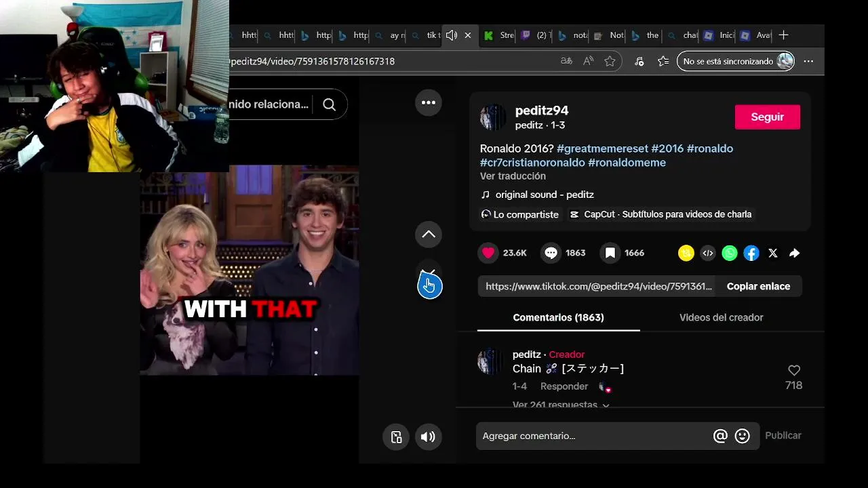This screenshot has height=488, width=868.
Task: Open the CapCut subtítulos link
Action: pos(660,214)
